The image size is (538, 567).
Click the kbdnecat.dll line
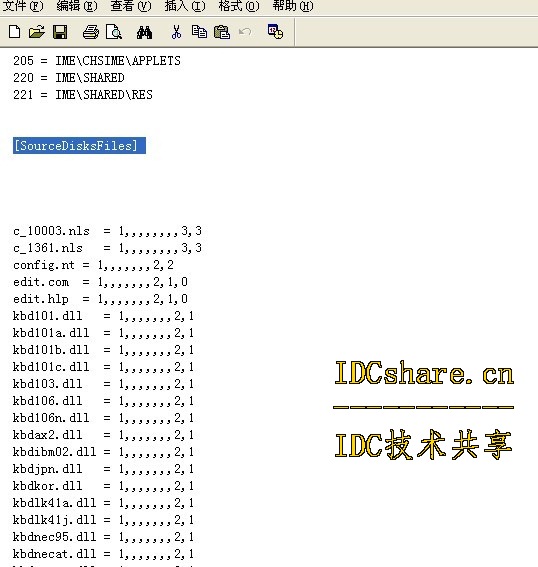pos(103,554)
